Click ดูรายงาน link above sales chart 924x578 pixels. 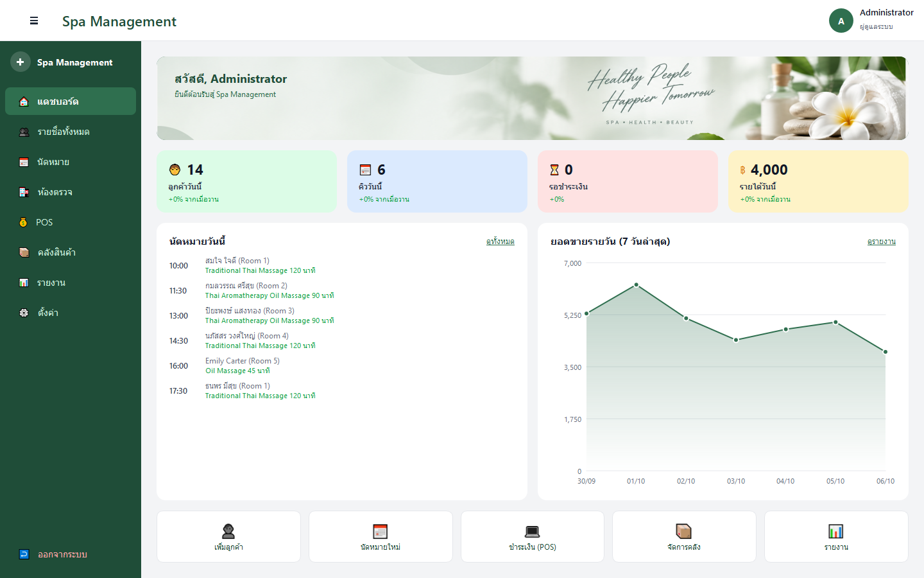[881, 241]
